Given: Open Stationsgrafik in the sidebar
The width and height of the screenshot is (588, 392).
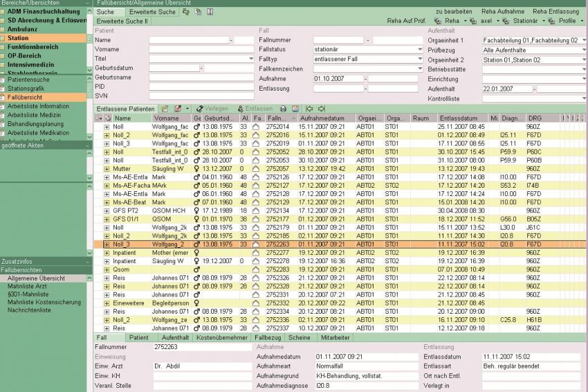Looking at the screenshot, I should [x=26, y=89].
